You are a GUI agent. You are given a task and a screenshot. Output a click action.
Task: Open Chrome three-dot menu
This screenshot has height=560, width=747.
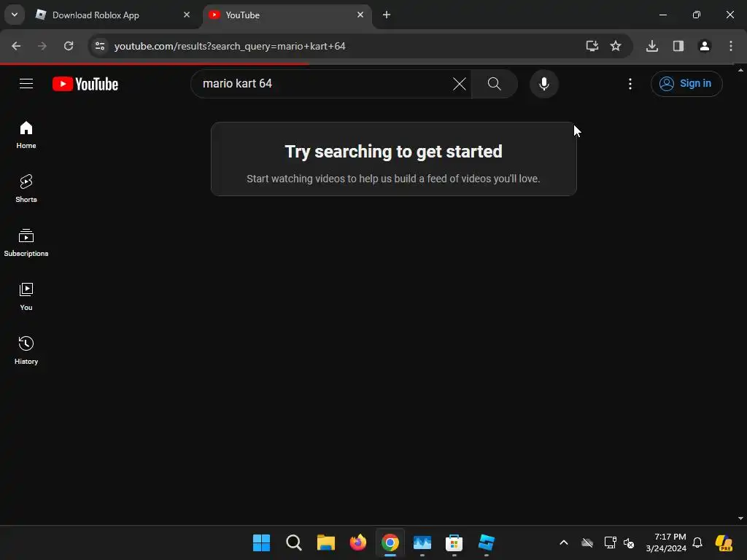731,46
